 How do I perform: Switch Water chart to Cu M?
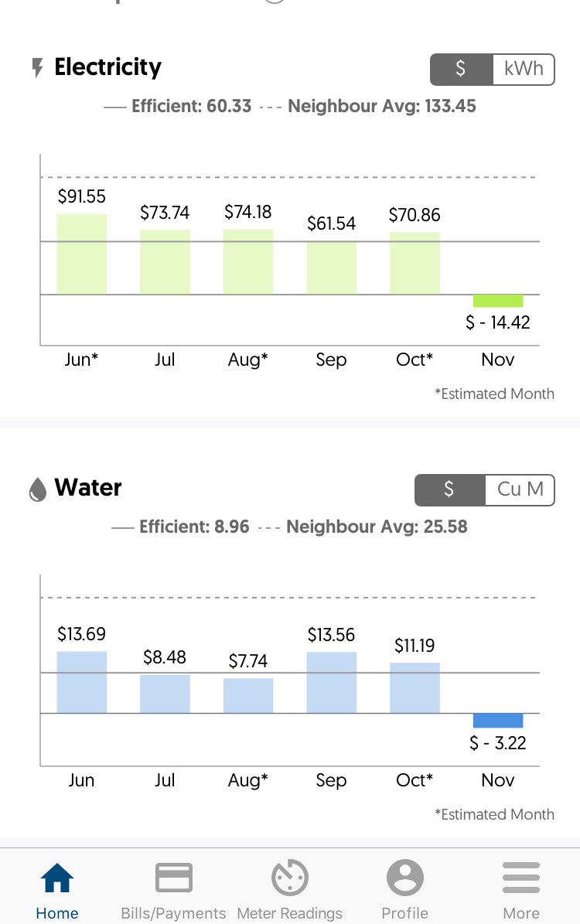click(520, 489)
